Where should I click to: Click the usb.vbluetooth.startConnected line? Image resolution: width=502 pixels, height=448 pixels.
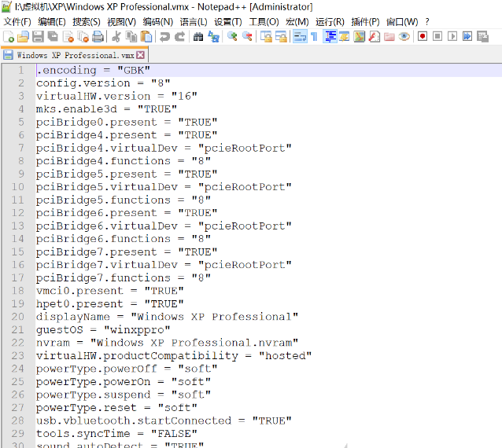[164, 420]
